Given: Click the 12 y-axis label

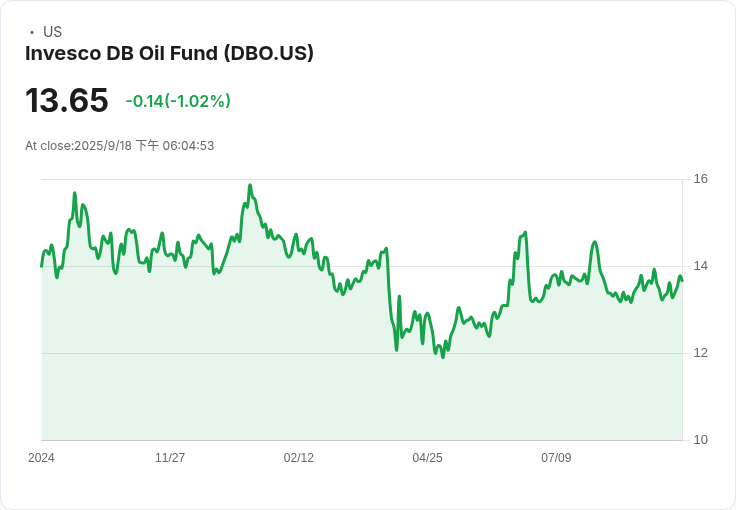Looking at the screenshot, I should 701,353.
